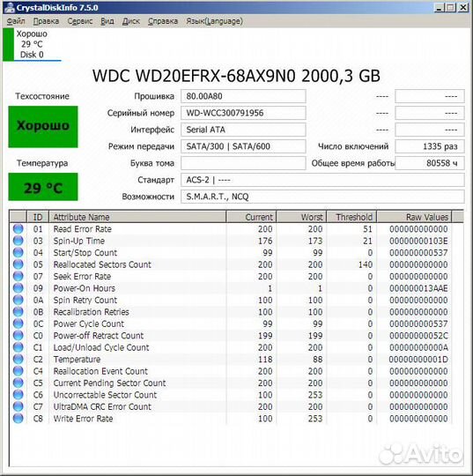Screen dimensions: 473x476
Task: Click status icon for Reallocation Event Count
Action: [x=18, y=371]
